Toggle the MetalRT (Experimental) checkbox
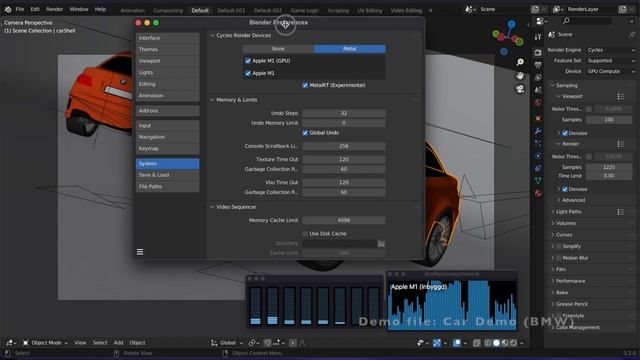This screenshot has width=640, height=360. tap(305, 85)
